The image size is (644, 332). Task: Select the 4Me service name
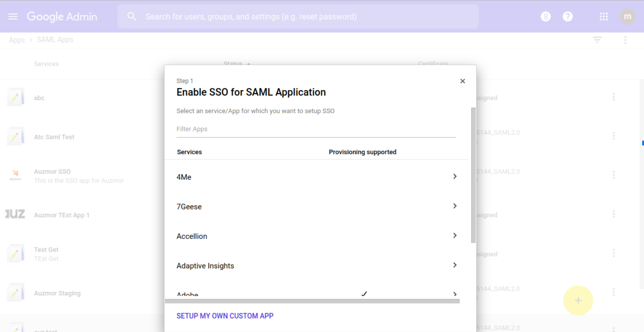tap(184, 177)
